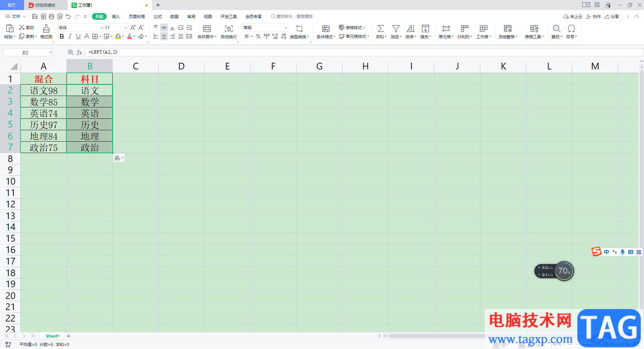Click the 分享 share button
644x349 pixels.
point(612,16)
